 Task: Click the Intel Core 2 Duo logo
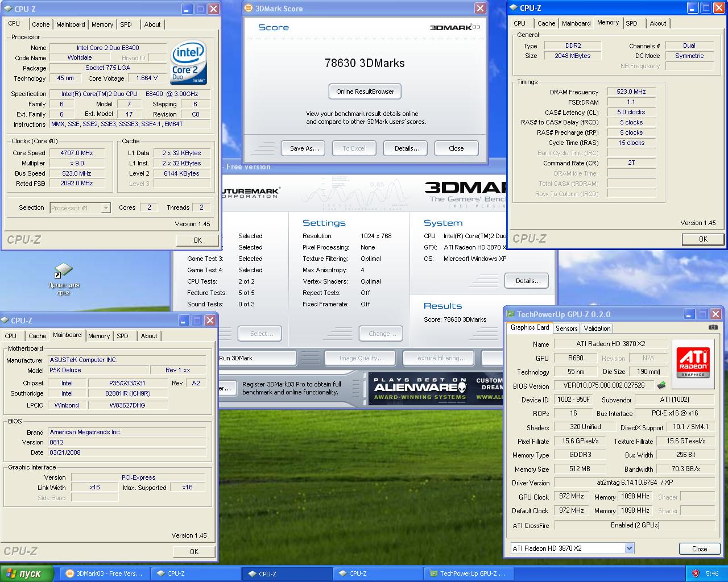(189, 62)
